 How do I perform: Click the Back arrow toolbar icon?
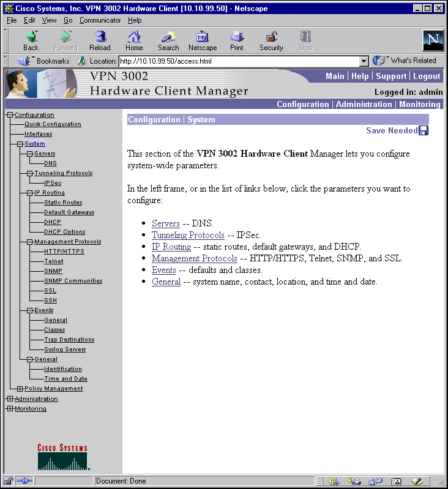coord(31,37)
